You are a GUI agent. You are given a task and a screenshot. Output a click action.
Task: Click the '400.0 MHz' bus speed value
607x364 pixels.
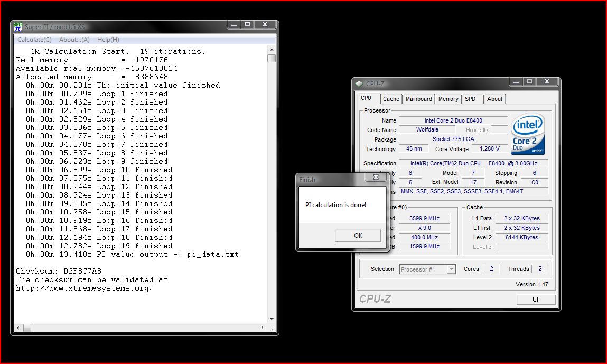[x=424, y=237]
